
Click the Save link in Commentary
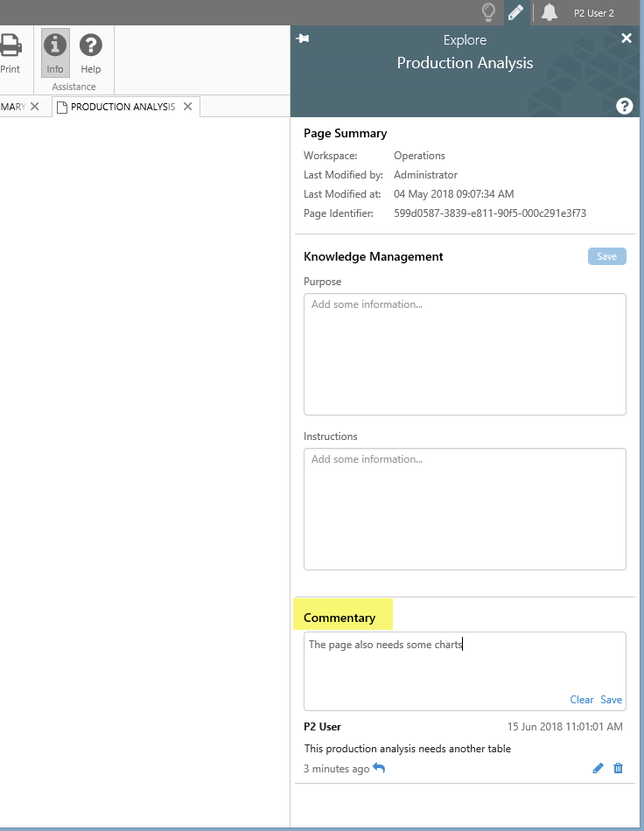click(611, 700)
